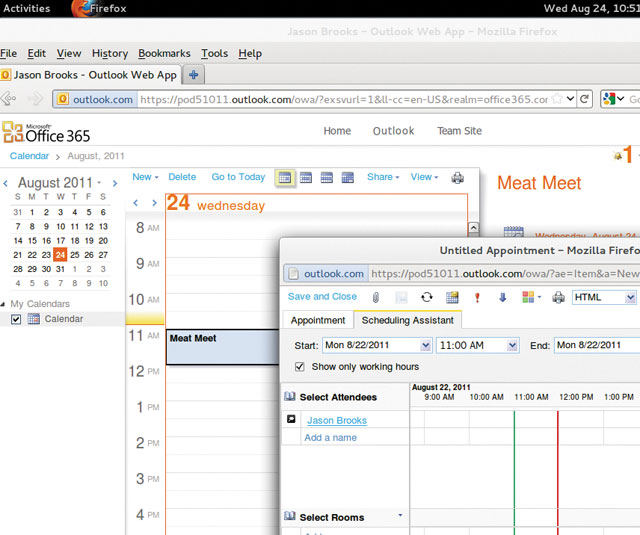Open the Select Rooms address book icon
Image resolution: width=640 pixels, height=535 pixels.
pos(290,516)
